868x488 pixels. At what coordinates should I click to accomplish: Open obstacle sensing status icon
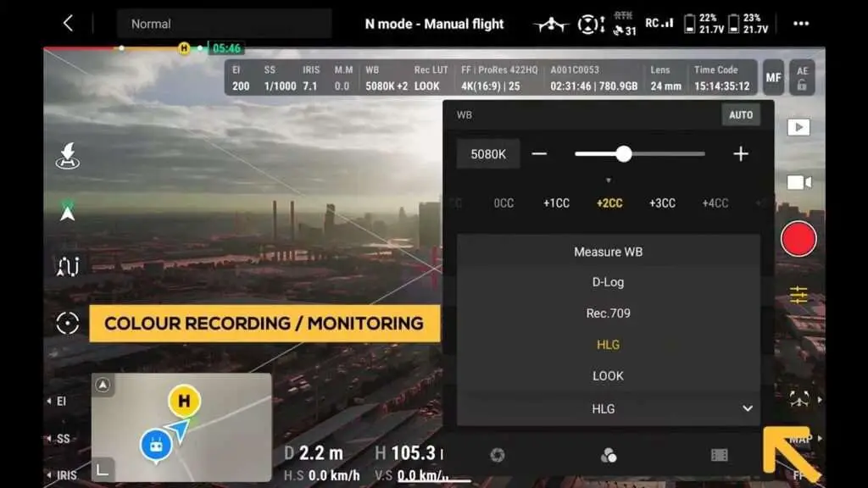click(x=591, y=25)
